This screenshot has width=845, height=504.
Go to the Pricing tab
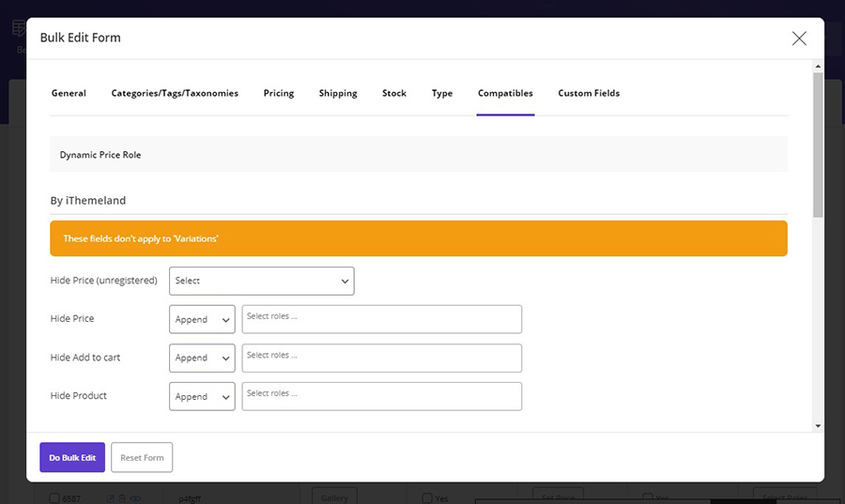tap(279, 93)
